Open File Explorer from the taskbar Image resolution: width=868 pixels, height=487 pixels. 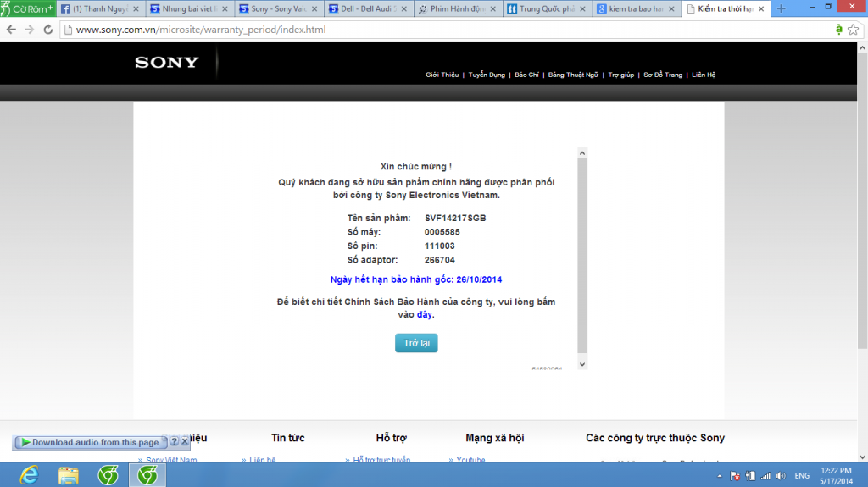(x=69, y=475)
